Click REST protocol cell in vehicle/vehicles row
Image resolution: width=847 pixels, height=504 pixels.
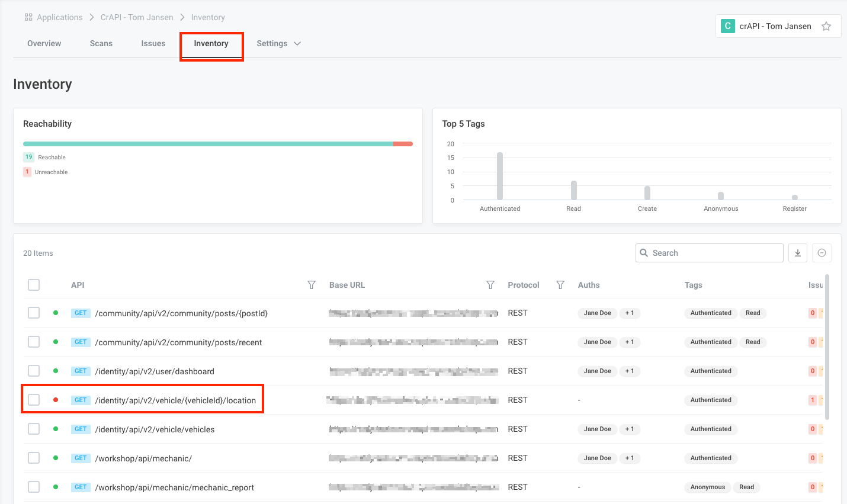(518, 429)
